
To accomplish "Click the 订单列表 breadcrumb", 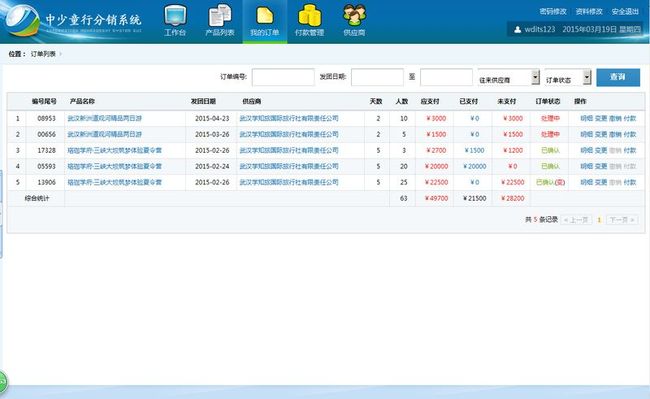I will click(43, 54).
